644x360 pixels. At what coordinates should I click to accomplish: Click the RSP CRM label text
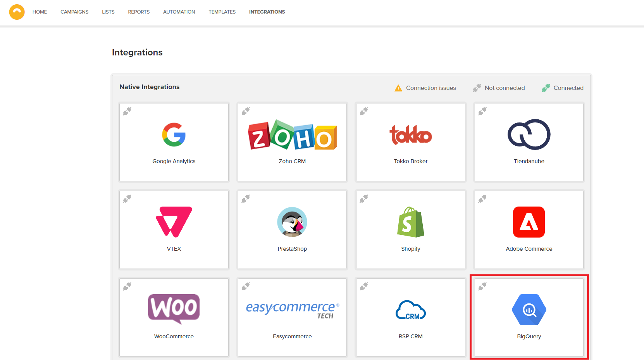[411, 336]
